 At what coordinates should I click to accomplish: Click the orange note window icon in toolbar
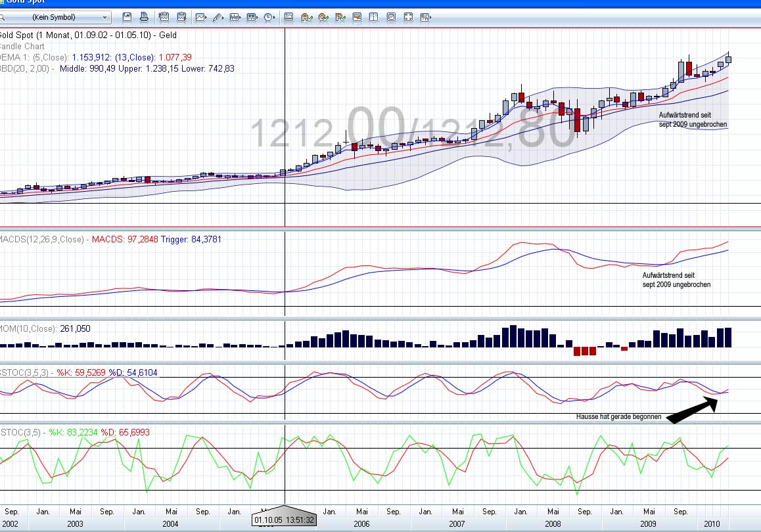pos(357,17)
